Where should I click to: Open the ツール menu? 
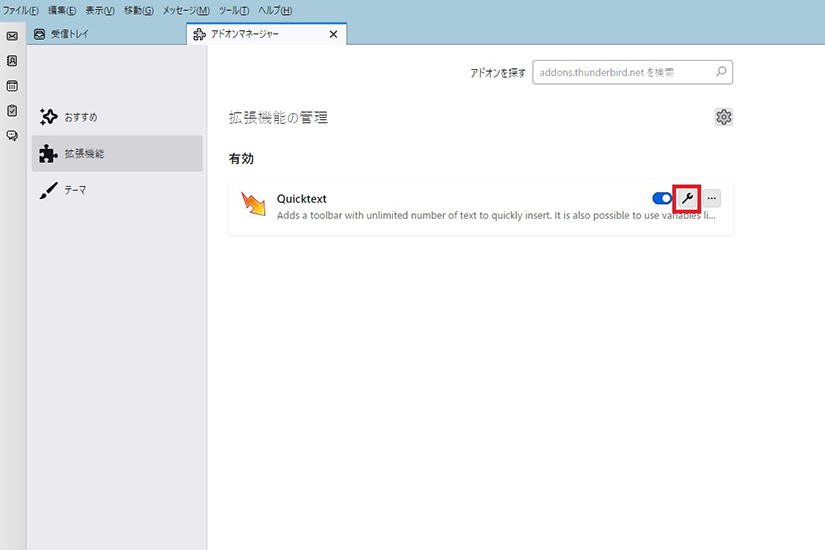(x=232, y=10)
